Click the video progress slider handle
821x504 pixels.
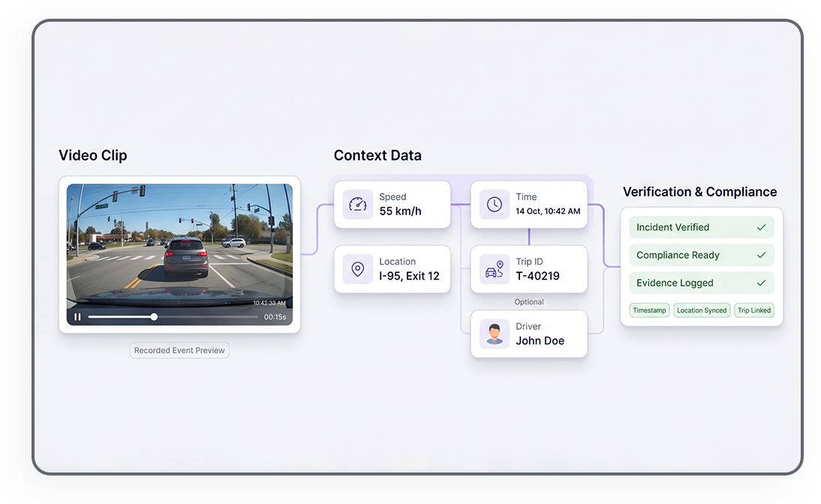[154, 316]
